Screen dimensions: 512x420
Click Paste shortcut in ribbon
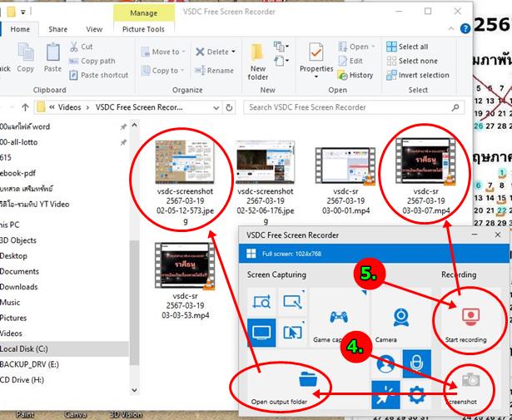coord(98,76)
